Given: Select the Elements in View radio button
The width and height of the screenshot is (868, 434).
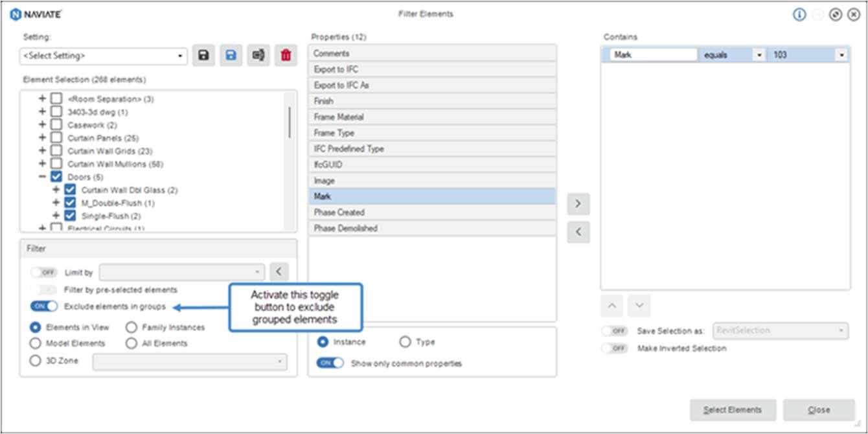Looking at the screenshot, I should click(x=36, y=328).
